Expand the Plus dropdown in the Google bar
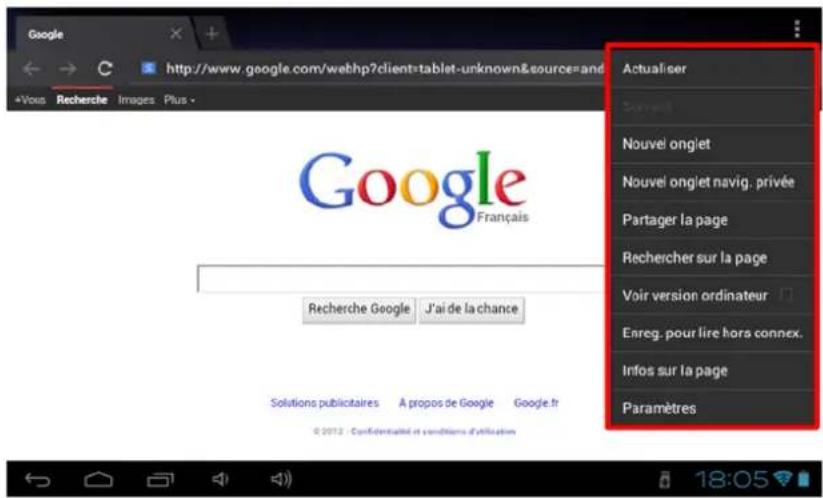Viewport: 823px width, 498px height. [180, 100]
